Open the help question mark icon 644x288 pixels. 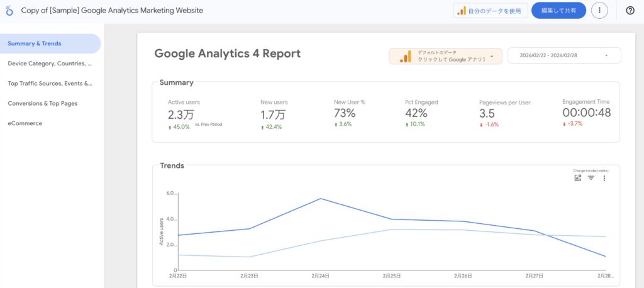pyautogui.click(x=630, y=11)
